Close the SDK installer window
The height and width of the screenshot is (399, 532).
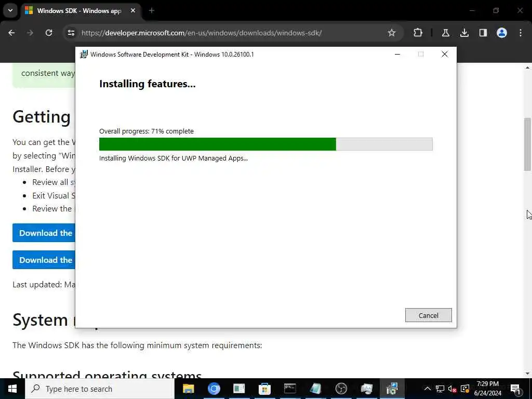coord(445,54)
